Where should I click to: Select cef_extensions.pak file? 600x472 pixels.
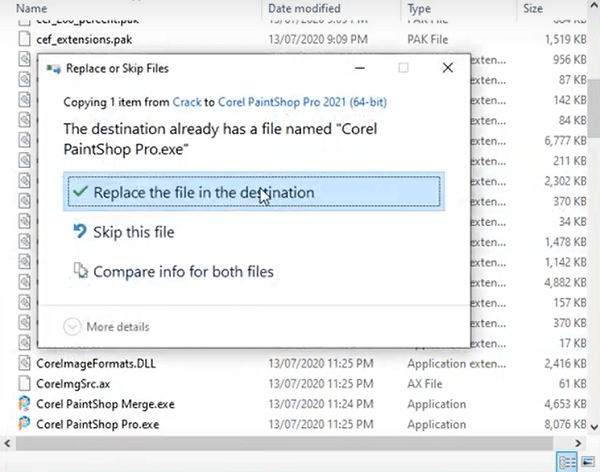[84, 39]
